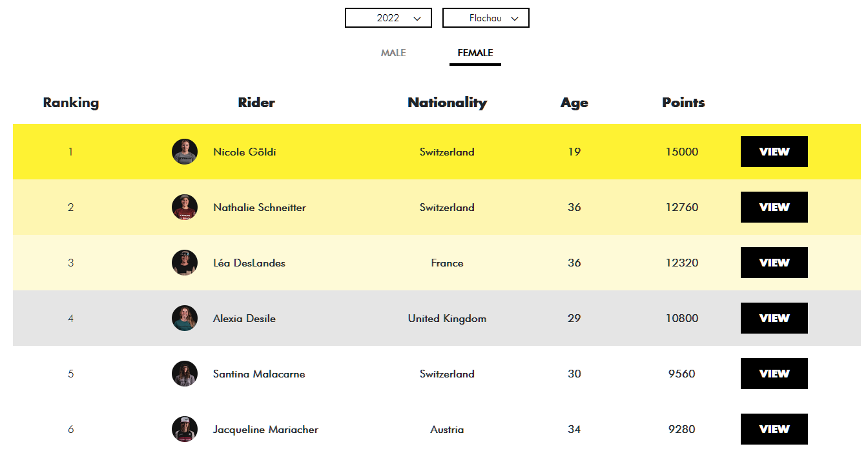View Alexia Desile's results
This screenshot has height=462, width=868.
click(x=774, y=318)
